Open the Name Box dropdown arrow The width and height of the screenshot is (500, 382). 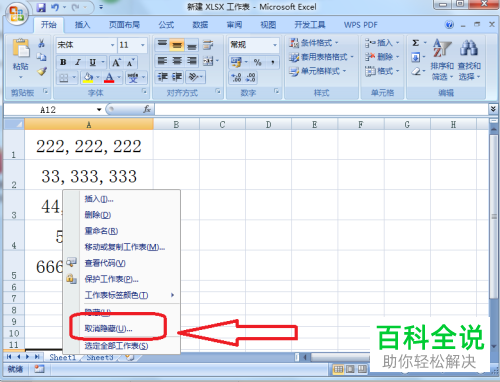99,110
